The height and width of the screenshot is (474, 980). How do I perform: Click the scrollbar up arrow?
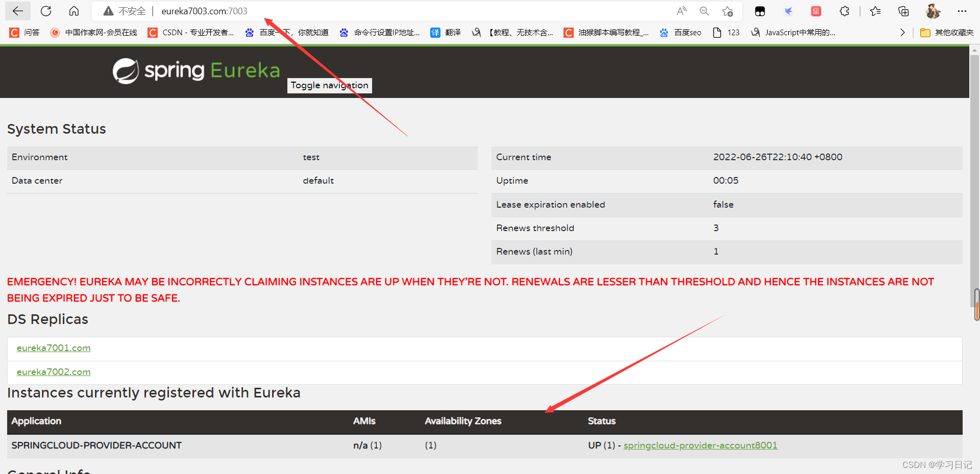[x=975, y=51]
